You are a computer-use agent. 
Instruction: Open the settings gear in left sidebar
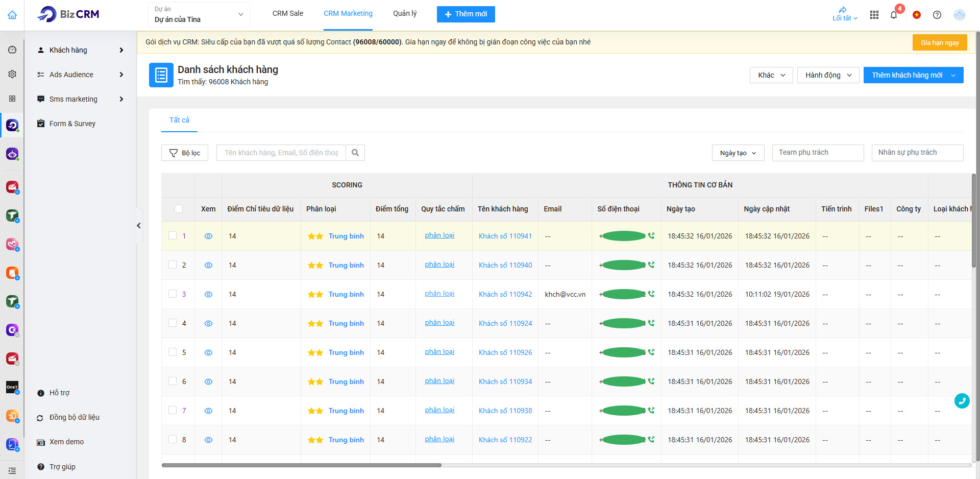pos(12,74)
